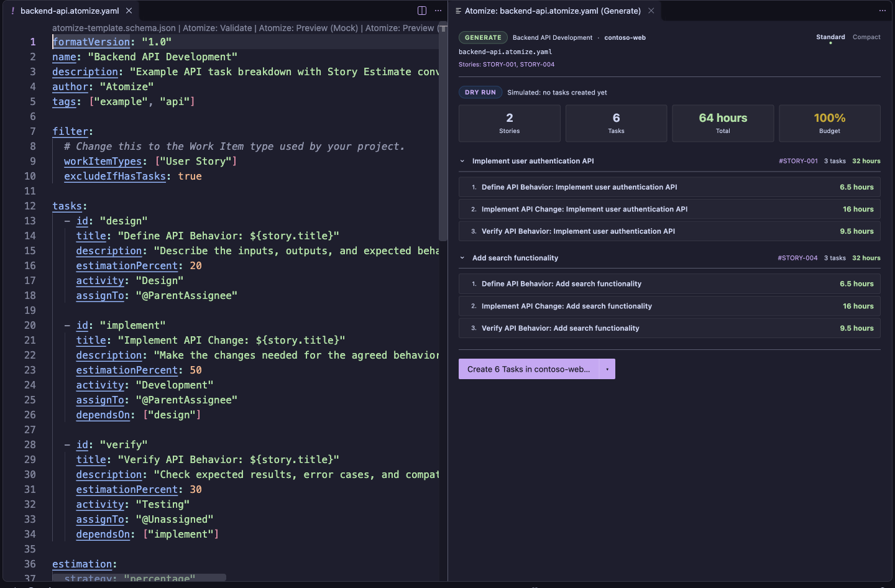Click the '2 Stories' summary card
The image size is (895, 588).
click(x=510, y=123)
